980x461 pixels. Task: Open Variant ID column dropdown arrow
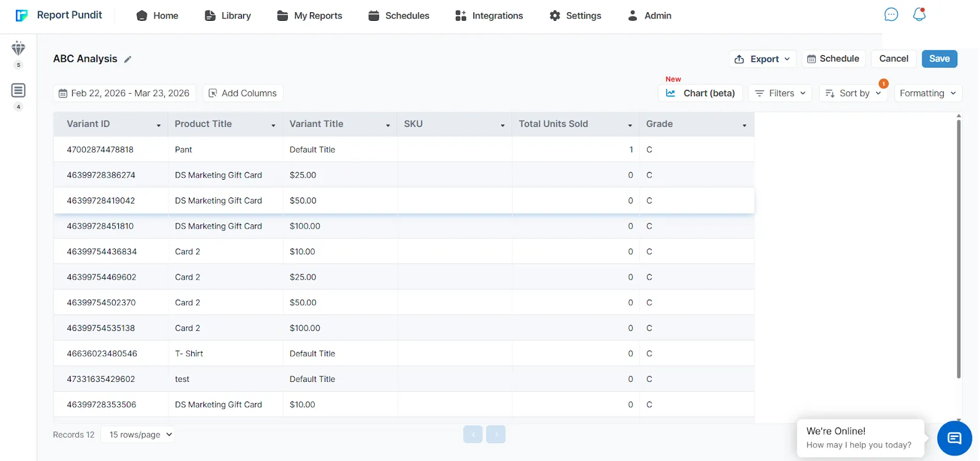(159, 125)
